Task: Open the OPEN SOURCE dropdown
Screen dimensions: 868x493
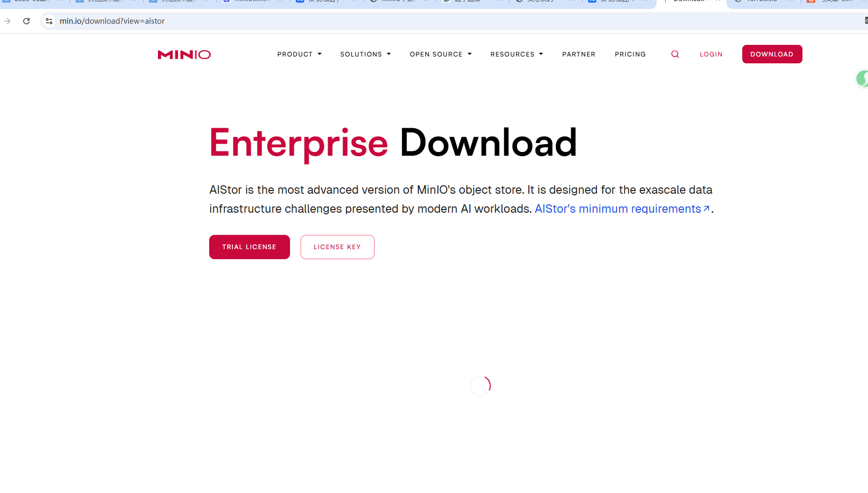Action: coord(441,54)
